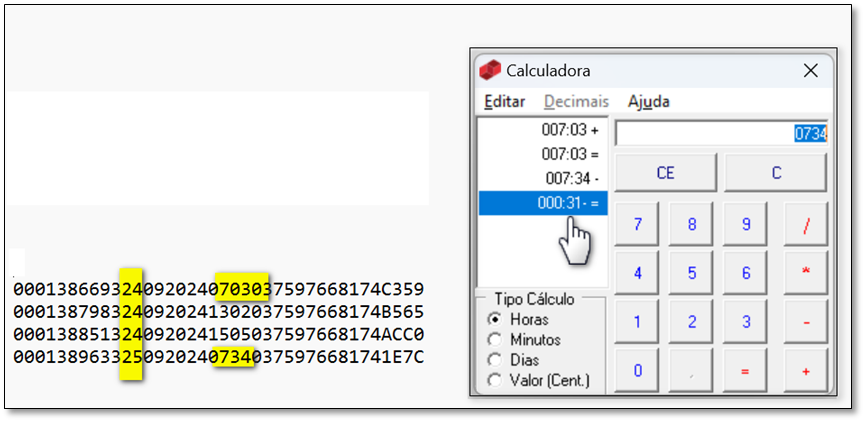Click the red minus key
Viewport: 865px width, 422px height.
click(x=806, y=322)
